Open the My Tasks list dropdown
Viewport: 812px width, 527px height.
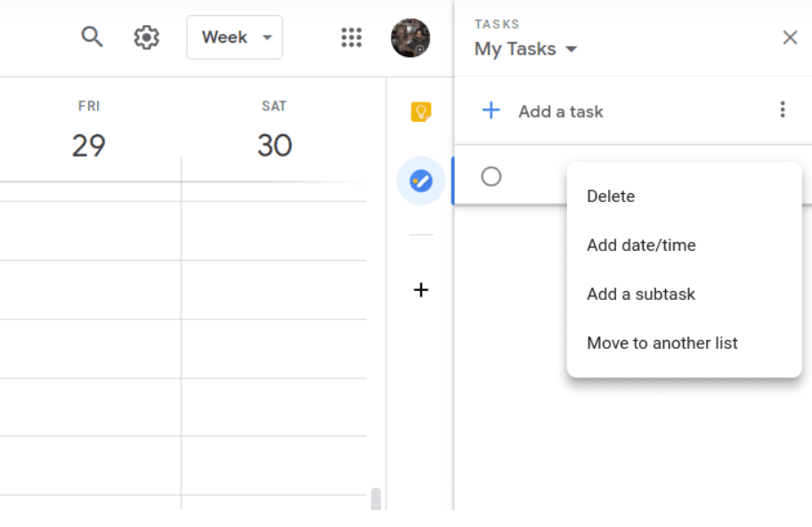click(x=525, y=49)
